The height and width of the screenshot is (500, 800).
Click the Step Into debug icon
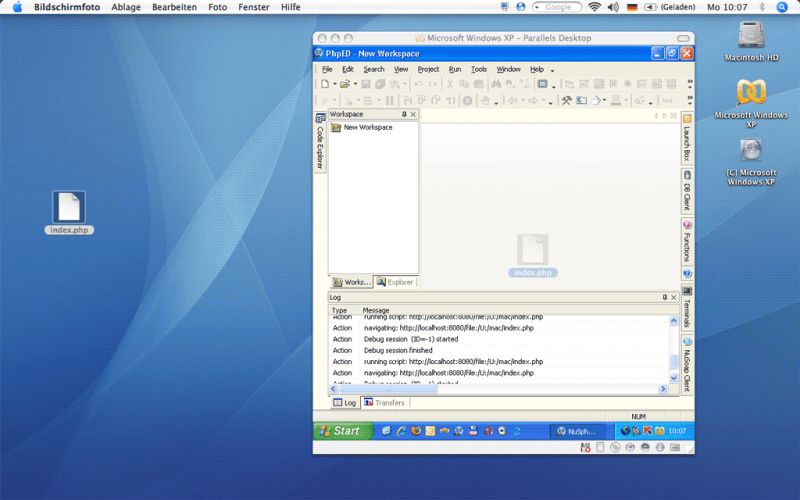[x=407, y=101]
